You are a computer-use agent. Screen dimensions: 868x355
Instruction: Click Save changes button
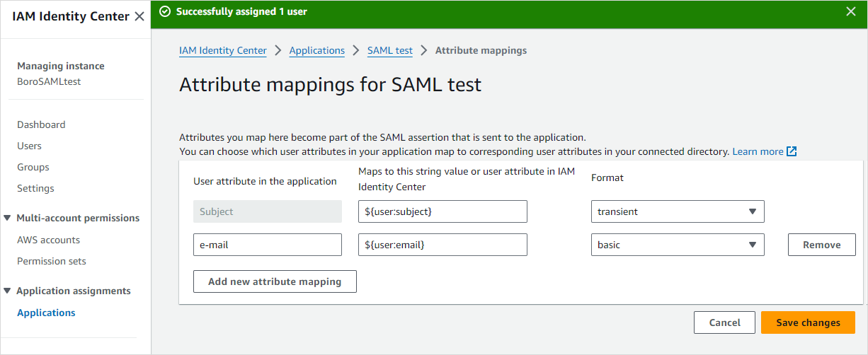pos(808,322)
